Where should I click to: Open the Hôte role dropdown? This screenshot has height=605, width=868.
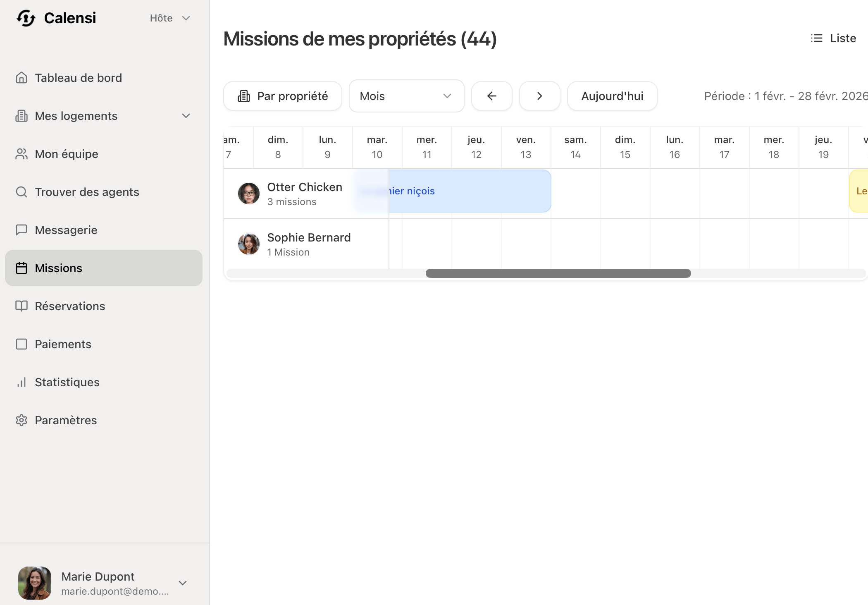(x=169, y=18)
